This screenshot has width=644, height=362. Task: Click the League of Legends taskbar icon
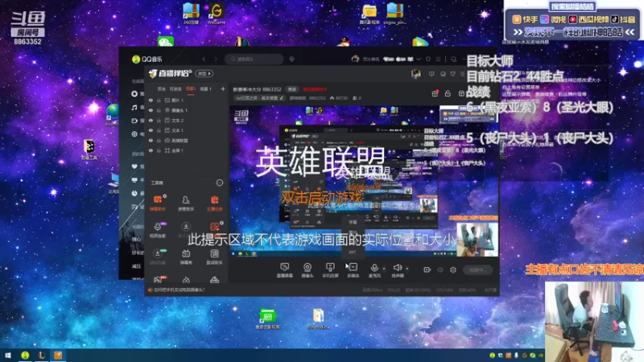42,356
